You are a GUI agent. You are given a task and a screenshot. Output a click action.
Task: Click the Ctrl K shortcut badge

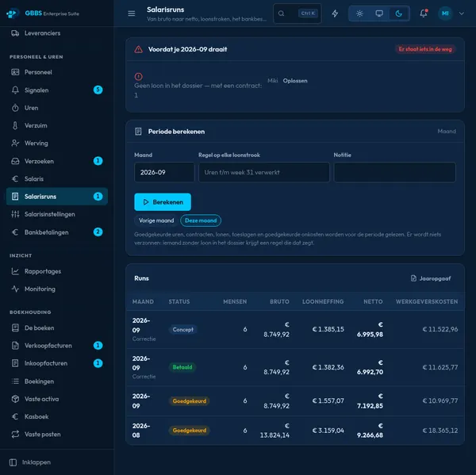(308, 13)
